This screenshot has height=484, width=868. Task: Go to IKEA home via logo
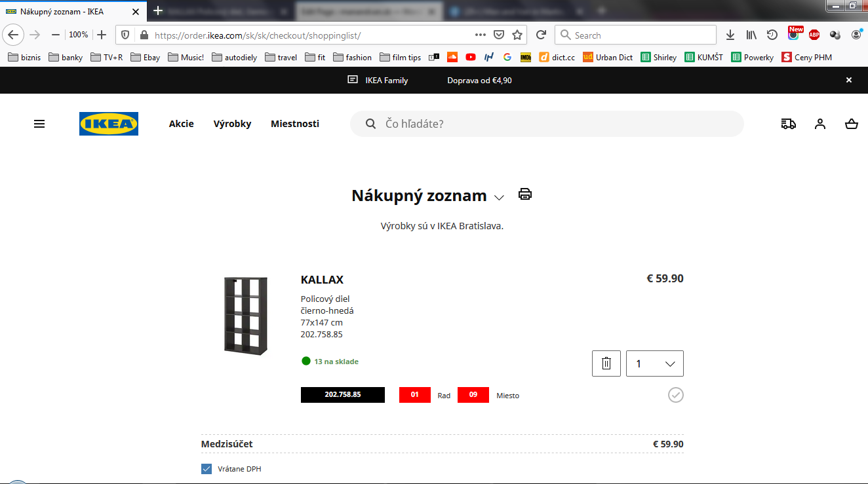(109, 124)
